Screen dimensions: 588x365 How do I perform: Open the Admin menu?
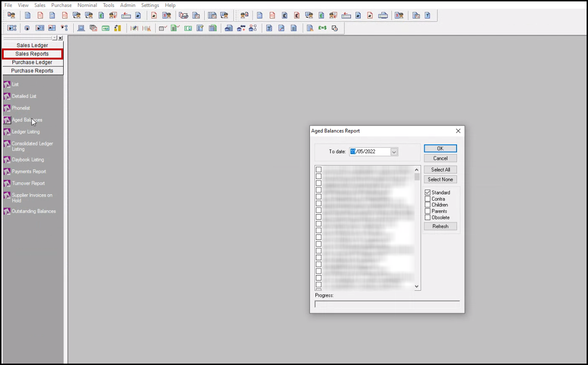click(128, 5)
